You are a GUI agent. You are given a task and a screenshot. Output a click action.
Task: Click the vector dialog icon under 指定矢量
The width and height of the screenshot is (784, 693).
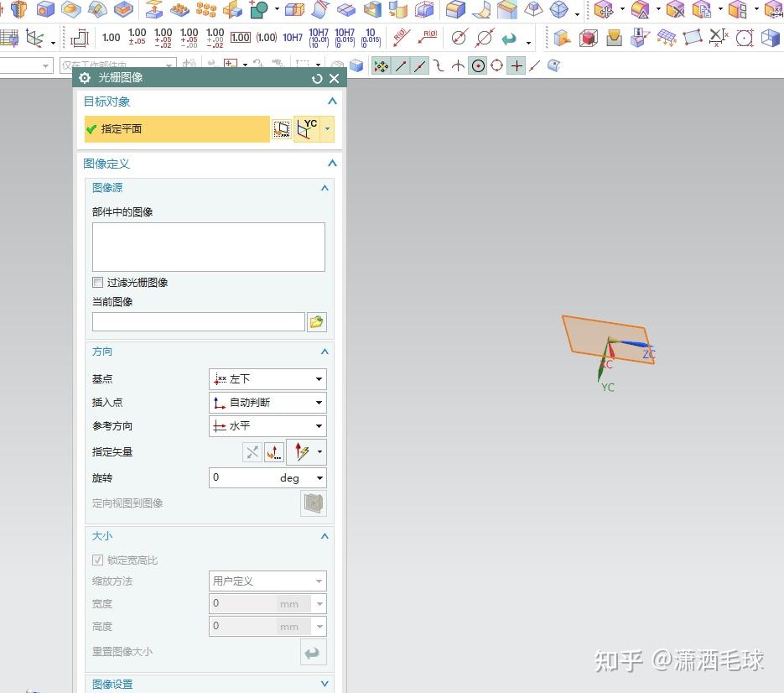click(274, 452)
